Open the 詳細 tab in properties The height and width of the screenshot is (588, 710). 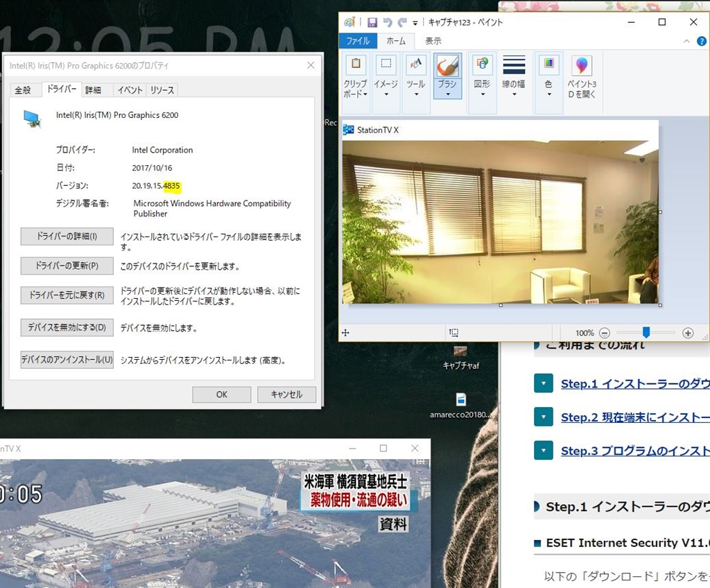94,90
